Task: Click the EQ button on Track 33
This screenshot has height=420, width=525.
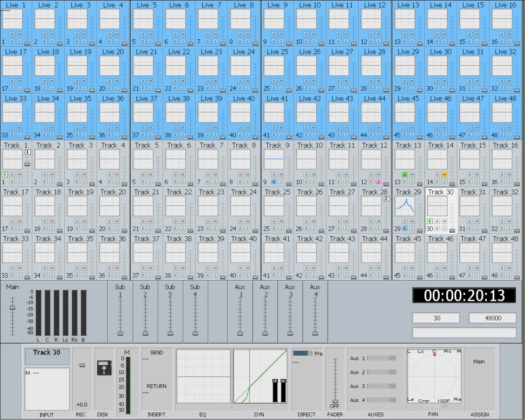Action: pos(12,275)
